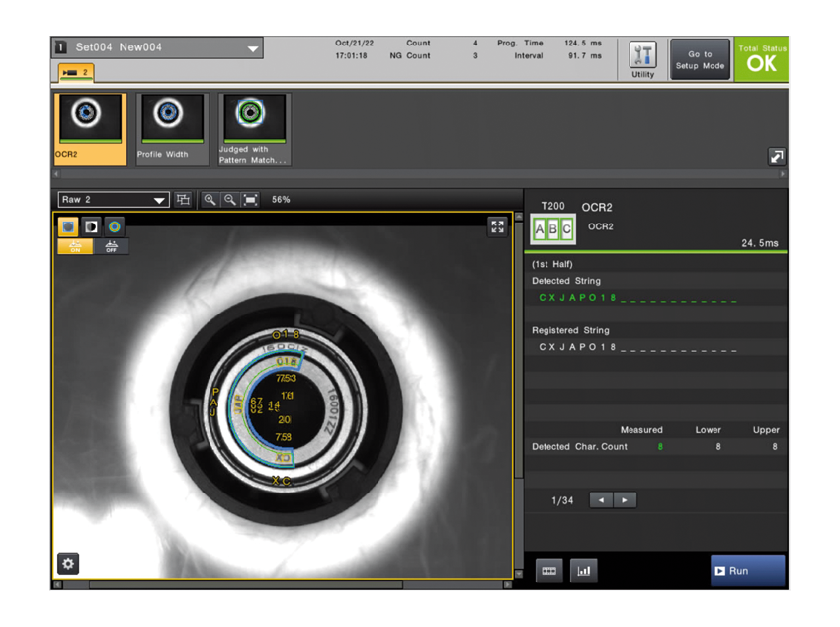Click the registered string CXJAPO18
Viewport: 840px width, 627px height.
pos(577,347)
